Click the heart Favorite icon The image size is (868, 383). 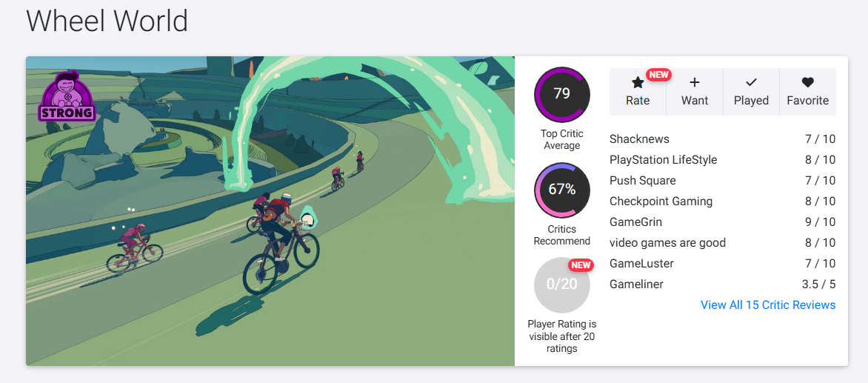tap(808, 83)
